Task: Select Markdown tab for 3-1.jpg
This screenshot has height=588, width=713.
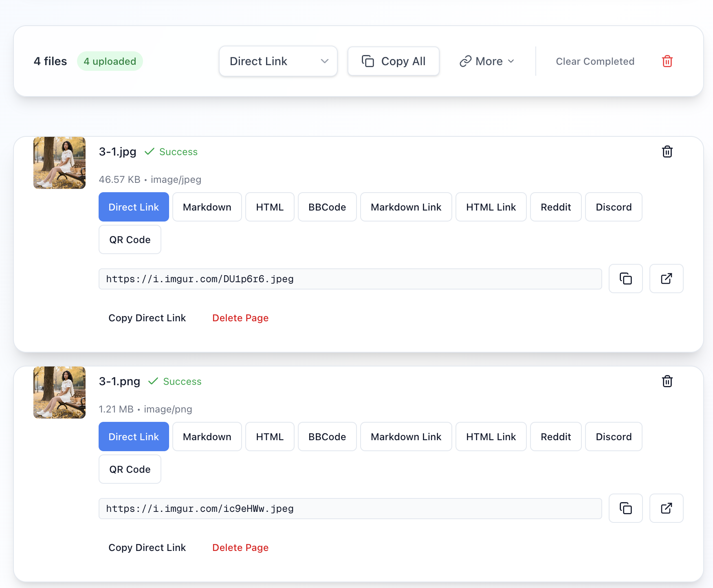Action: 207,207
